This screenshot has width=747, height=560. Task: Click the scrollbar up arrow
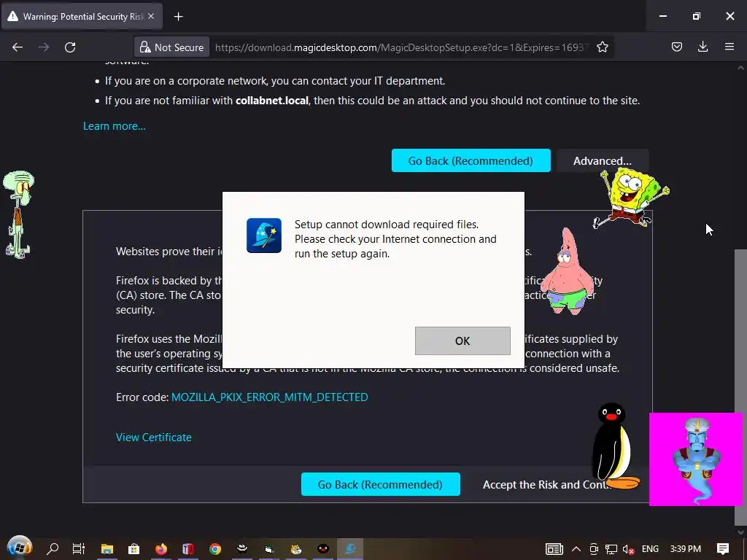point(740,68)
